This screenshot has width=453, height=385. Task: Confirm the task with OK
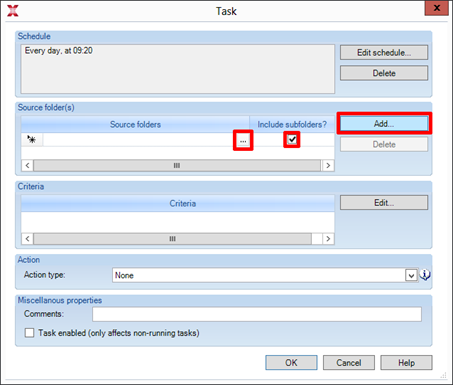[291, 363]
